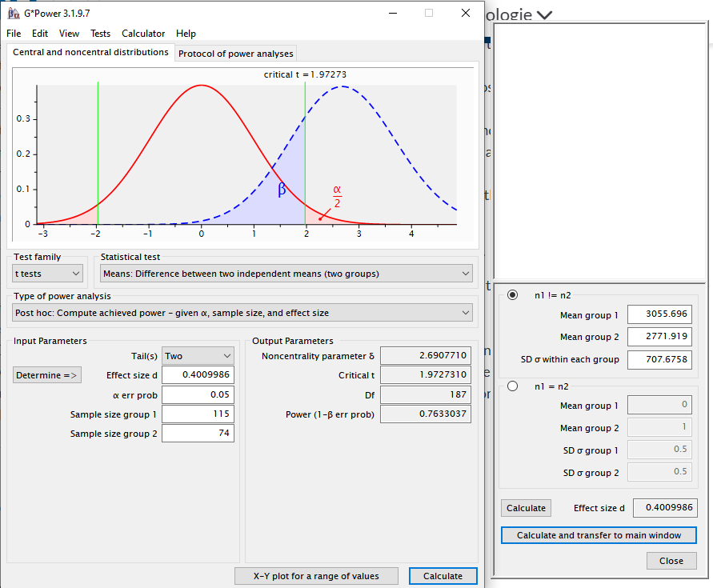Image resolution: width=713 pixels, height=588 pixels.
Task: Maximize the G*Power window
Action: pos(429,14)
